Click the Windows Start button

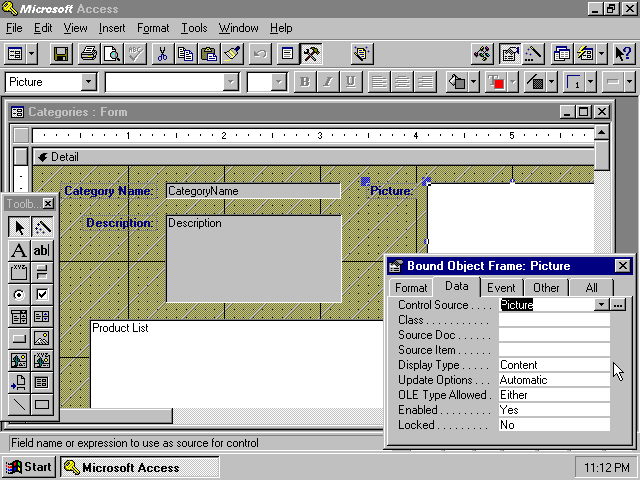pos(29,467)
